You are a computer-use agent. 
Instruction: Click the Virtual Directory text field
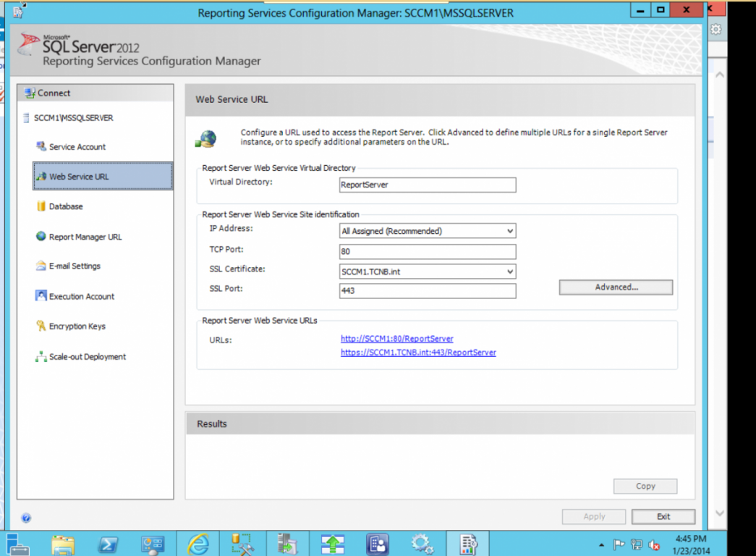coord(428,185)
